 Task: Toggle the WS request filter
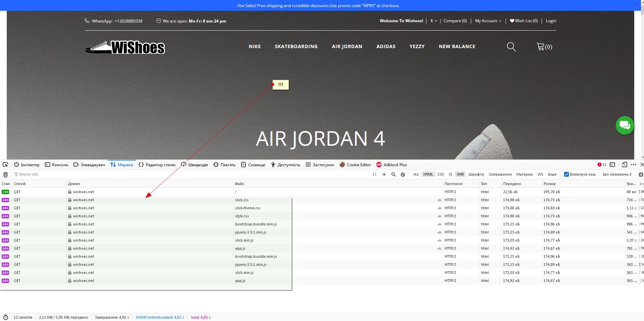[540, 174]
